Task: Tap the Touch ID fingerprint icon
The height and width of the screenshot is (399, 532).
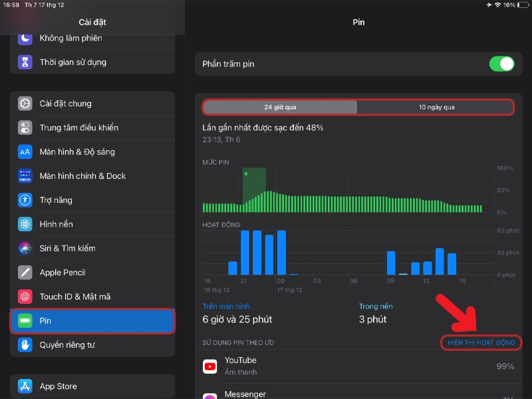Action: 25,297
